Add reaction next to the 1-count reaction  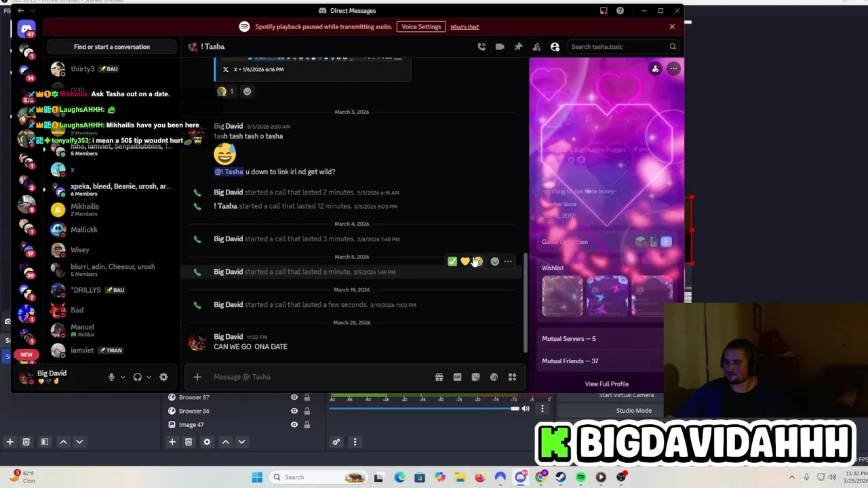click(x=247, y=91)
